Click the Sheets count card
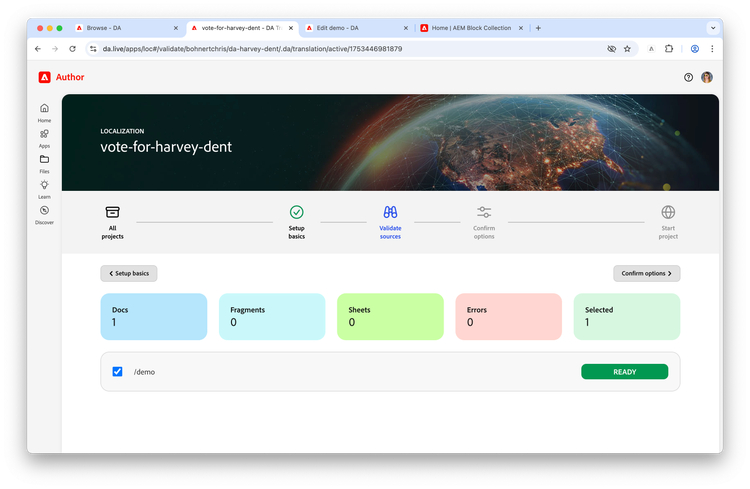This screenshot has width=750, height=489. pos(390,317)
